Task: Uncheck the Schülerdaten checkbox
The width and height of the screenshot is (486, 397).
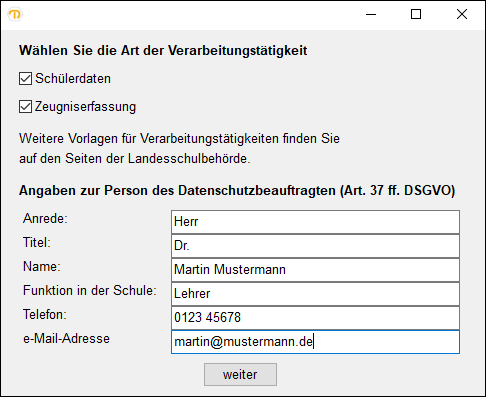Action: coord(25,79)
